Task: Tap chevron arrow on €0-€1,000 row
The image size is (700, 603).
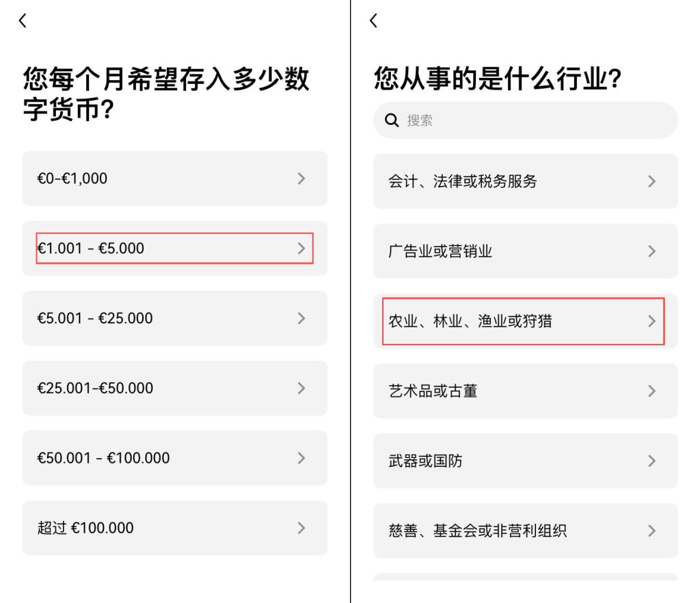Action: pyautogui.click(x=301, y=178)
